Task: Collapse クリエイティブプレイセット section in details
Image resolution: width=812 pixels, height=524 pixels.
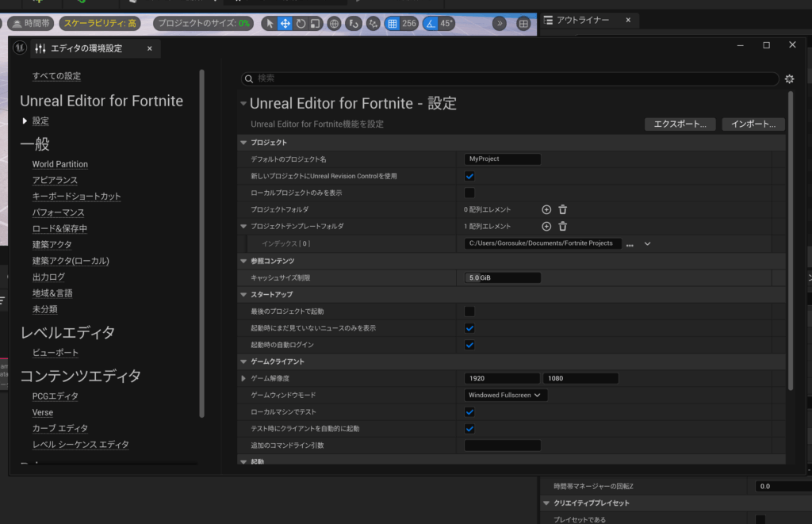Action: pos(546,503)
